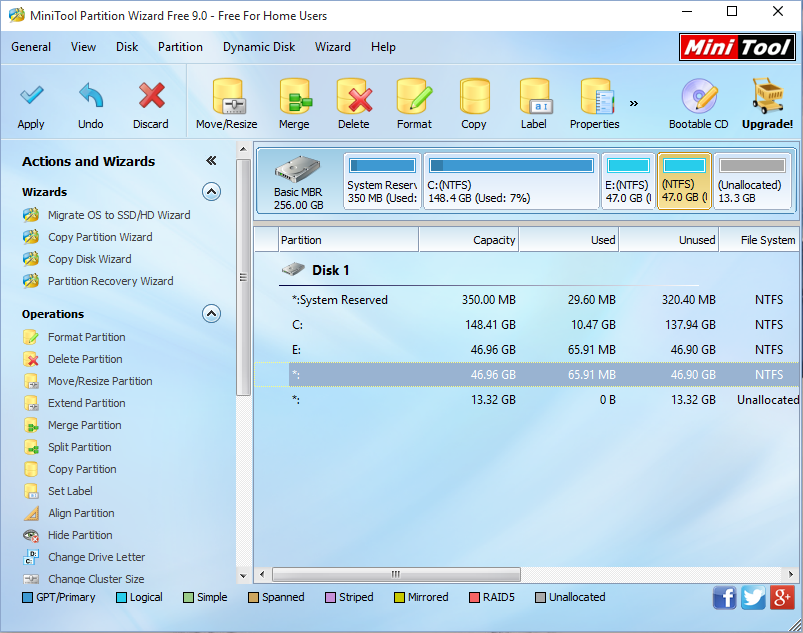Image resolution: width=803 pixels, height=633 pixels.
Task: Choose Merge Partition operation
Action: (x=84, y=425)
